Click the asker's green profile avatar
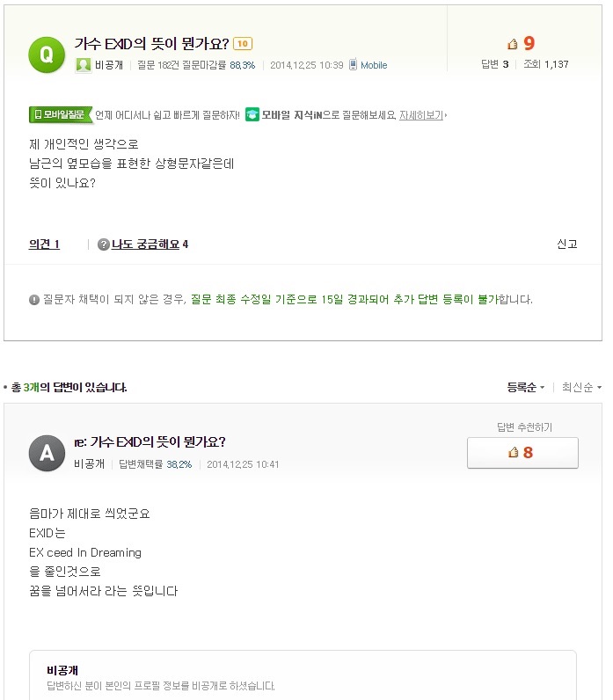Image resolution: width=613 pixels, height=700 pixels. (x=83, y=65)
